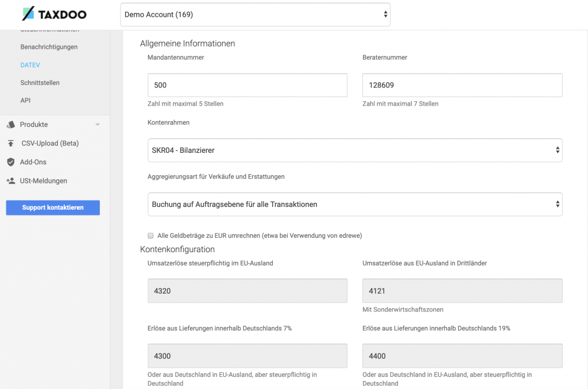Click 'Umsatzerlöse steuerpflichtig im EU-Ausland' label
Screen dimensions: 588x389
coord(210,263)
